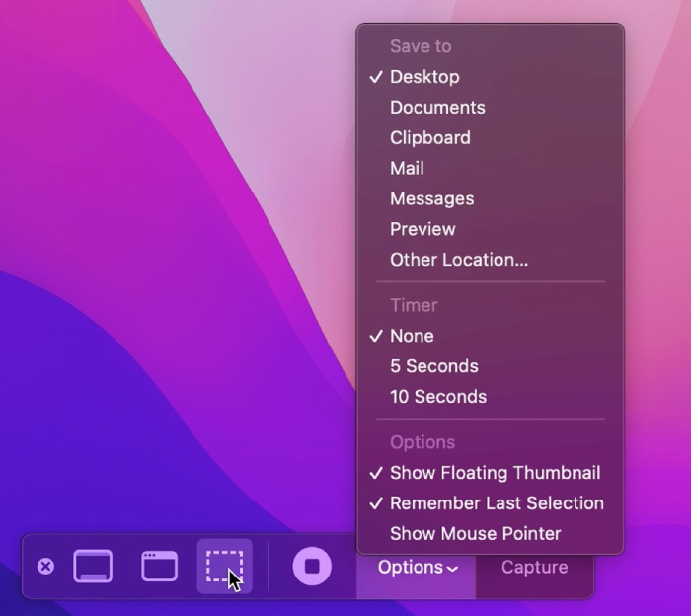Pick Mail as the save destination
Image resolution: width=691 pixels, height=616 pixels.
click(x=407, y=169)
